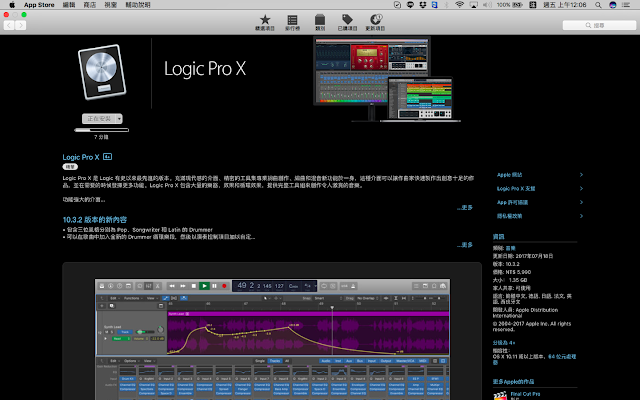The image size is (640, 400).
Task: Click the NT$ 5,990 price text
Action: [x=518, y=272]
